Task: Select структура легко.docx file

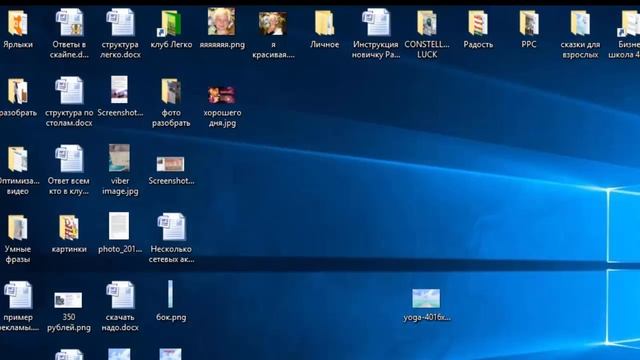Action: [120, 23]
